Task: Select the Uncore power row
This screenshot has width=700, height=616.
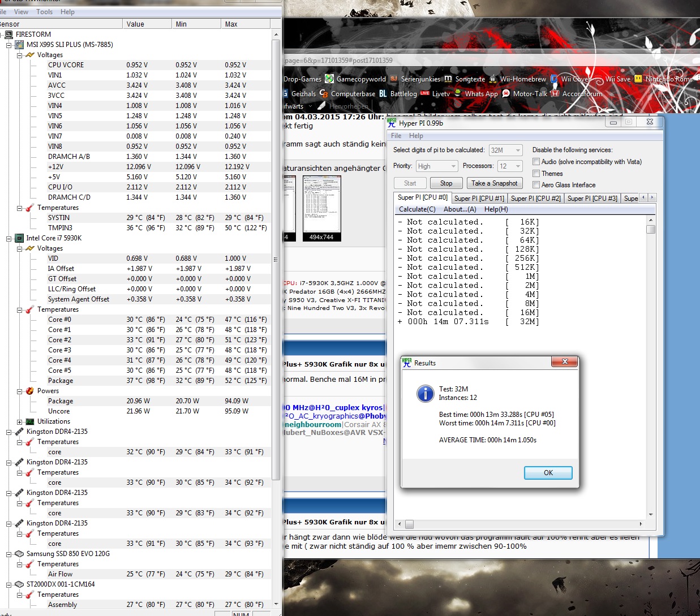Action: click(x=136, y=411)
